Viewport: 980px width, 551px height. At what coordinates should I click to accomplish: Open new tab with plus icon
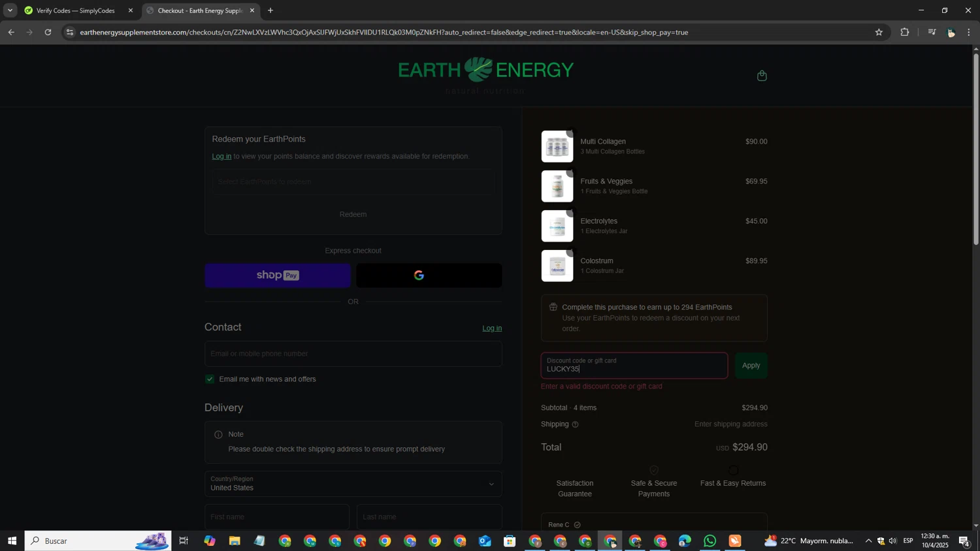pyautogui.click(x=270, y=10)
